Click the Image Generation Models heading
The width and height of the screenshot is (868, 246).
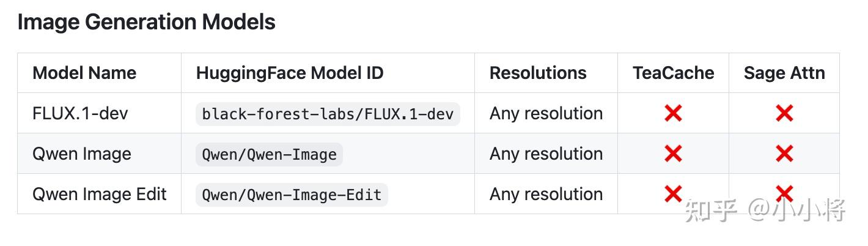click(x=147, y=22)
